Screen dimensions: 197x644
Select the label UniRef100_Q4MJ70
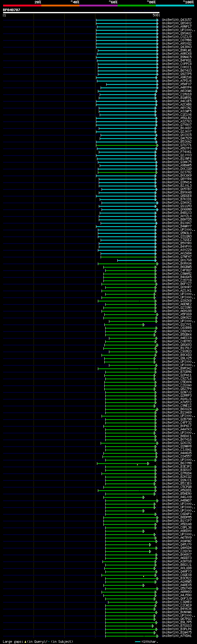click(177, 544)
